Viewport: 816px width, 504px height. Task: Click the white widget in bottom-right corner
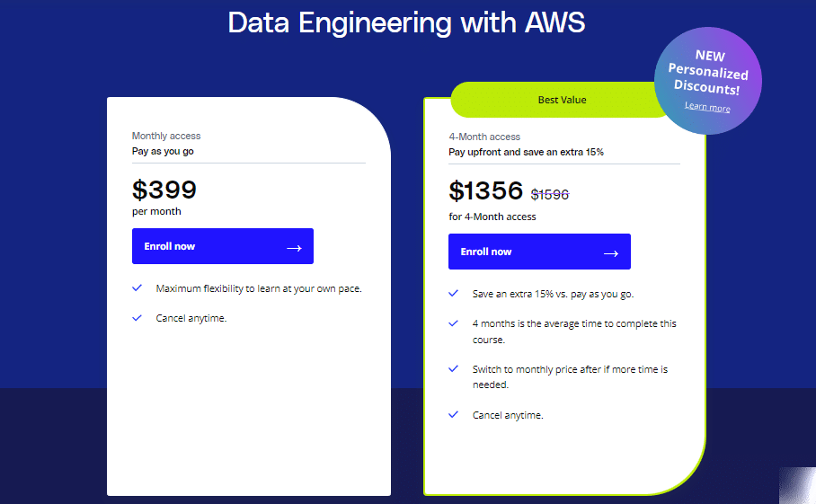[798, 486]
